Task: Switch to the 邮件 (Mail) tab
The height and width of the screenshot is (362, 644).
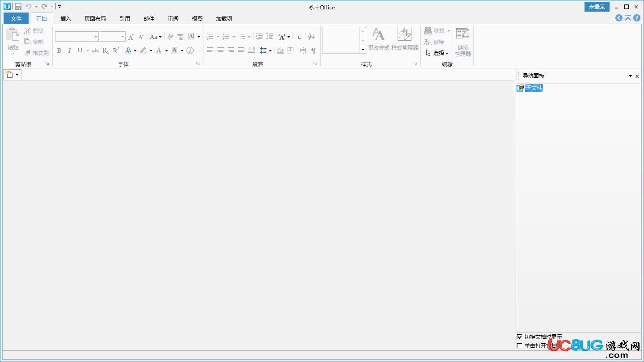Action: tap(149, 18)
